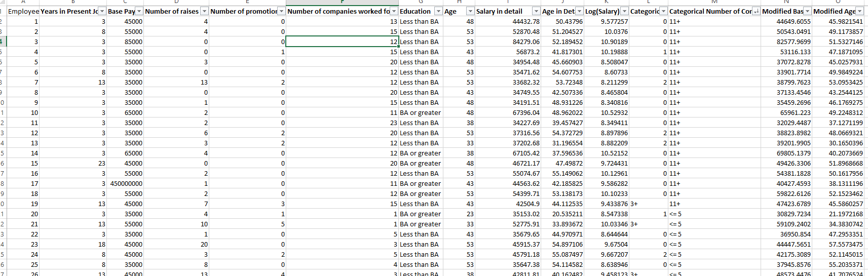Open the Modified Age filter dropdown
The image size is (868, 276).
point(860,11)
